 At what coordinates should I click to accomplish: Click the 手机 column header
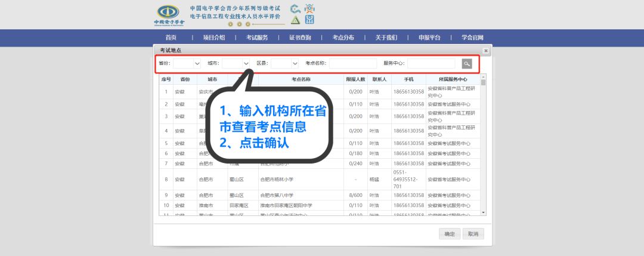[408, 79]
